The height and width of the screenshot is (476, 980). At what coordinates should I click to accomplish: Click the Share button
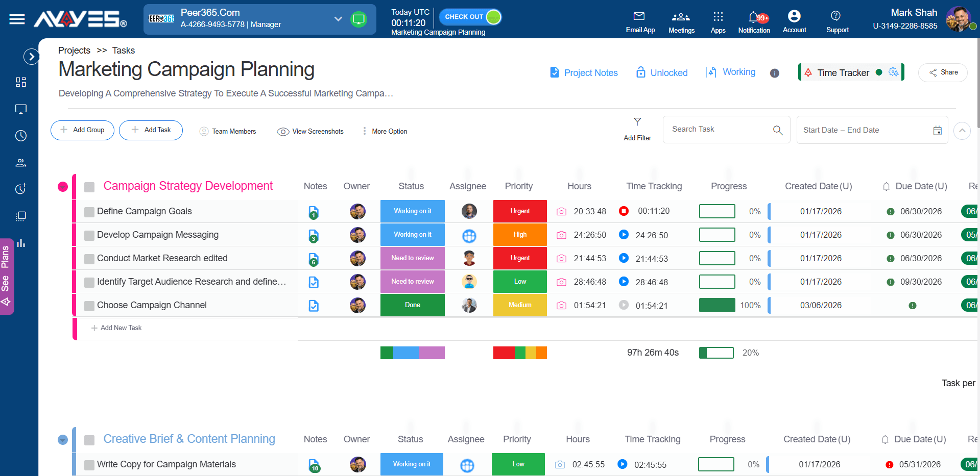943,72
